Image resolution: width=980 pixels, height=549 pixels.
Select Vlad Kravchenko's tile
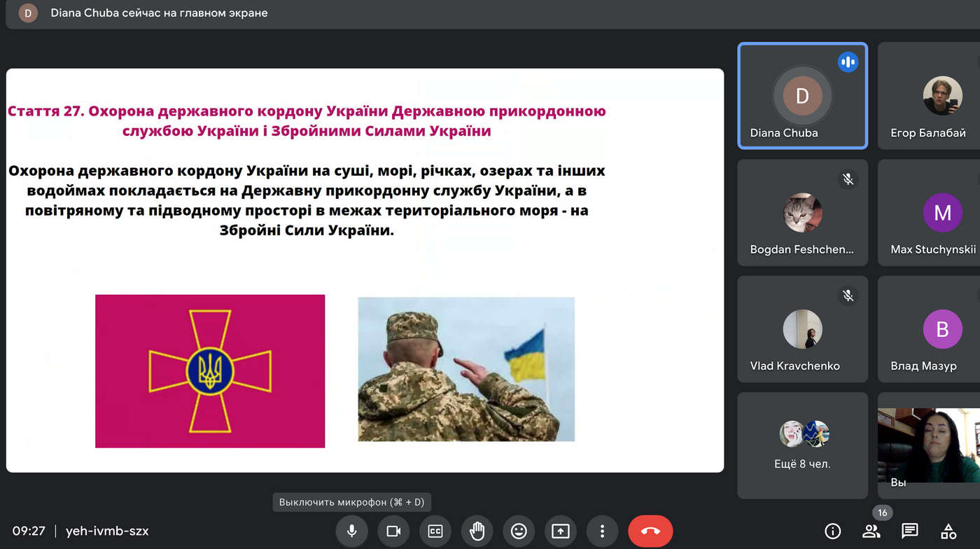pos(802,329)
